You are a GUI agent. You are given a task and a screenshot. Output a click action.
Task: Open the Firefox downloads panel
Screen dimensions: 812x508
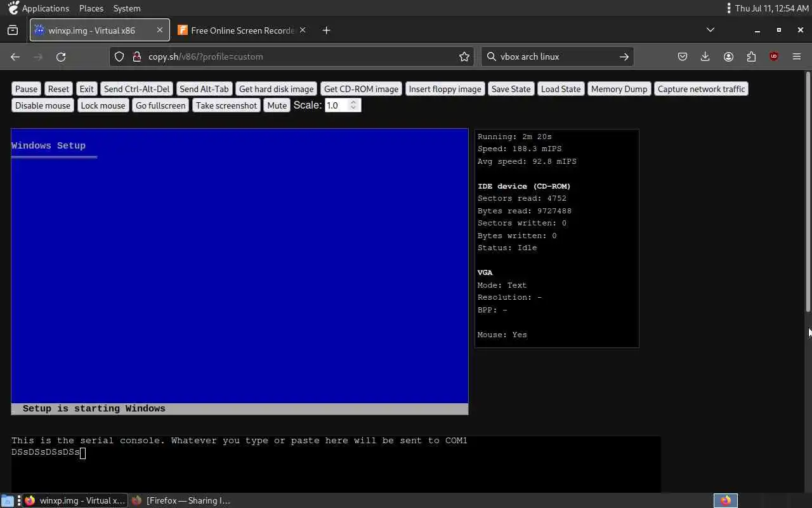[x=705, y=57]
